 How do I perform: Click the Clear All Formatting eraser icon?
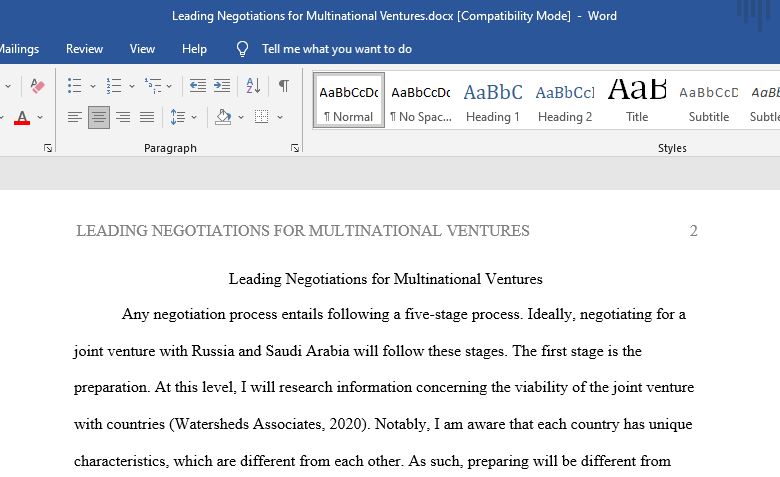click(37, 86)
